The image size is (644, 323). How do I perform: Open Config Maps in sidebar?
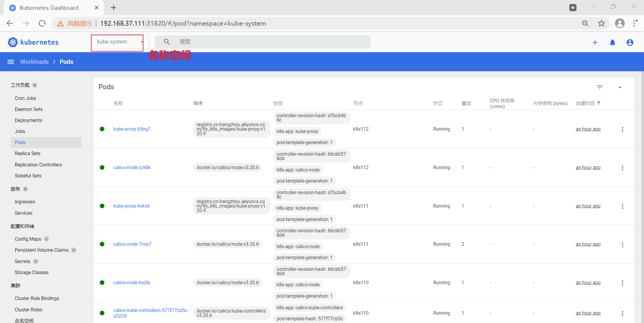[x=28, y=239]
